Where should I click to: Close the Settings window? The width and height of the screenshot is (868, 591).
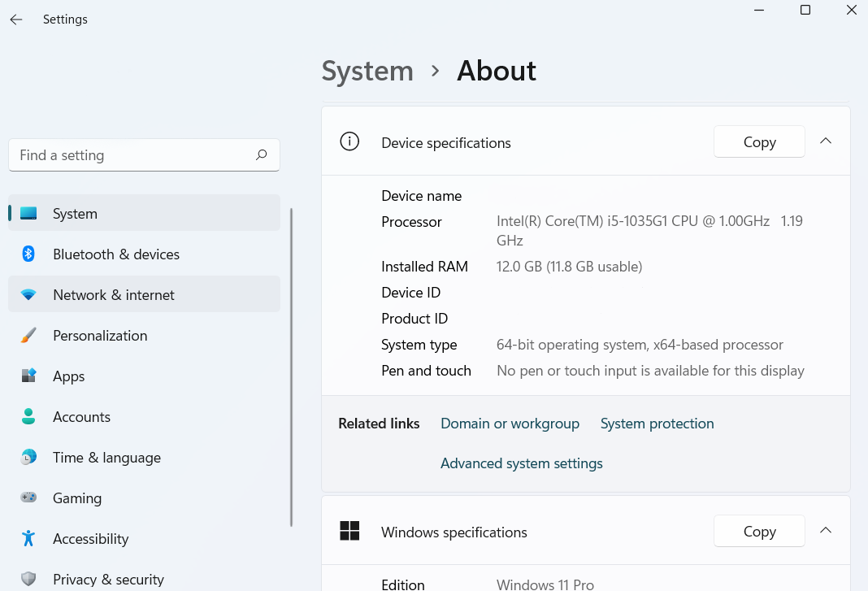[852, 10]
